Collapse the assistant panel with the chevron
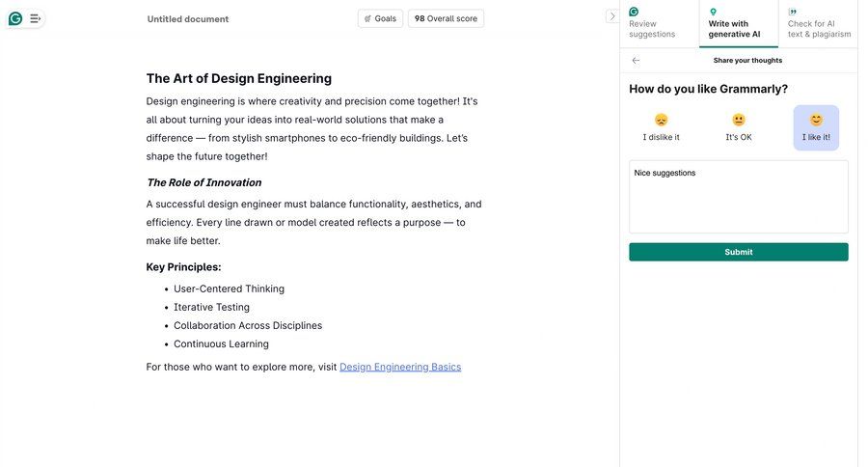The width and height of the screenshot is (868, 467). tap(611, 16)
